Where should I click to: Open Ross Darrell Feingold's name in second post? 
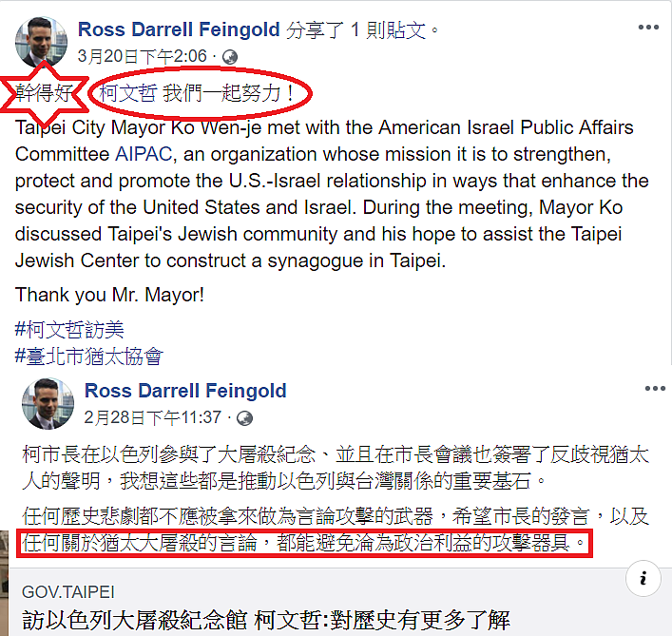185,391
